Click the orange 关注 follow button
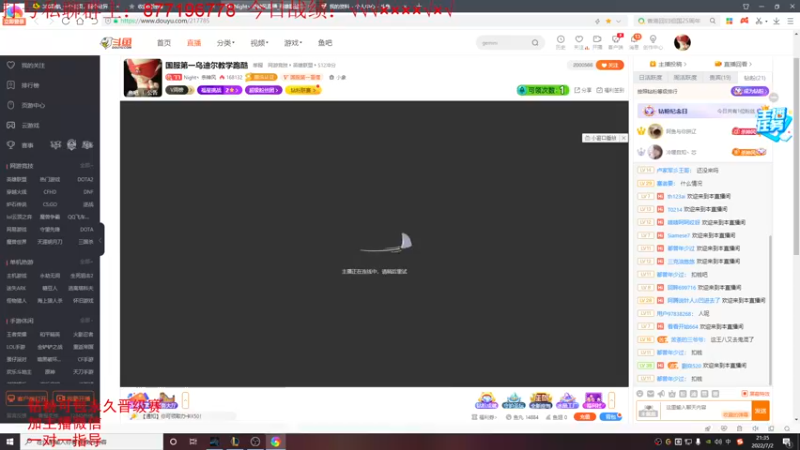800x450 pixels. (610, 65)
